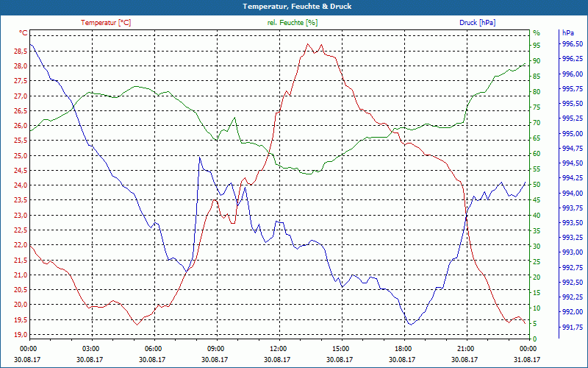588x368 pixels.
Task: Click pressure axis value 994,50
Action: (x=573, y=163)
